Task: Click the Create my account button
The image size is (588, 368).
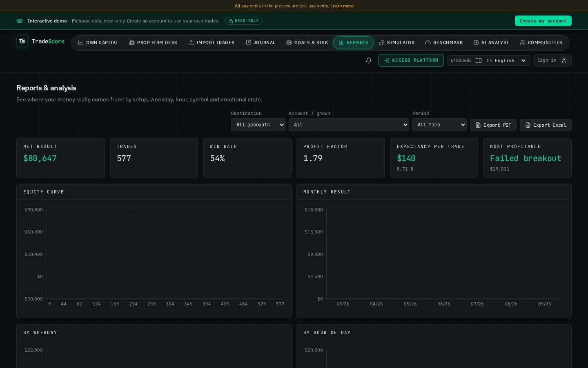Action: 543,21
